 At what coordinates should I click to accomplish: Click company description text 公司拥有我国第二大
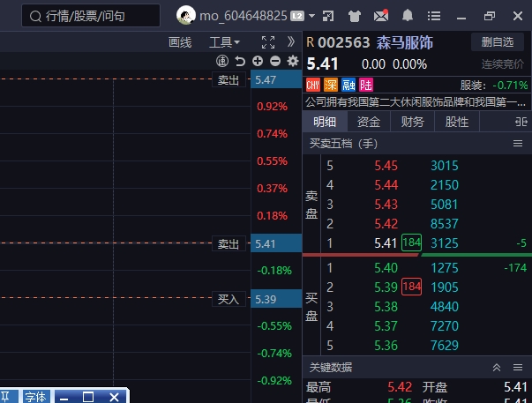click(416, 101)
